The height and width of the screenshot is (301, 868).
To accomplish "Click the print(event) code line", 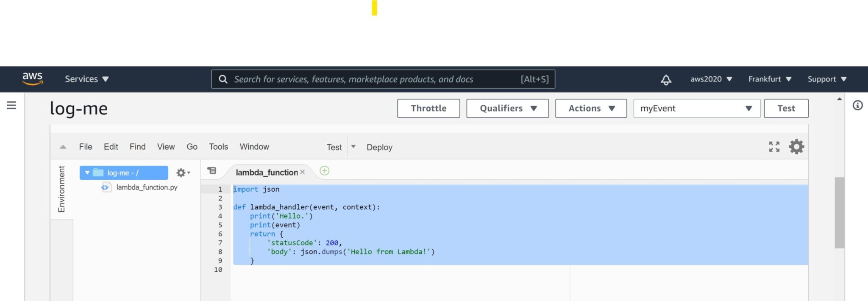I will pyautogui.click(x=275, y=225).
